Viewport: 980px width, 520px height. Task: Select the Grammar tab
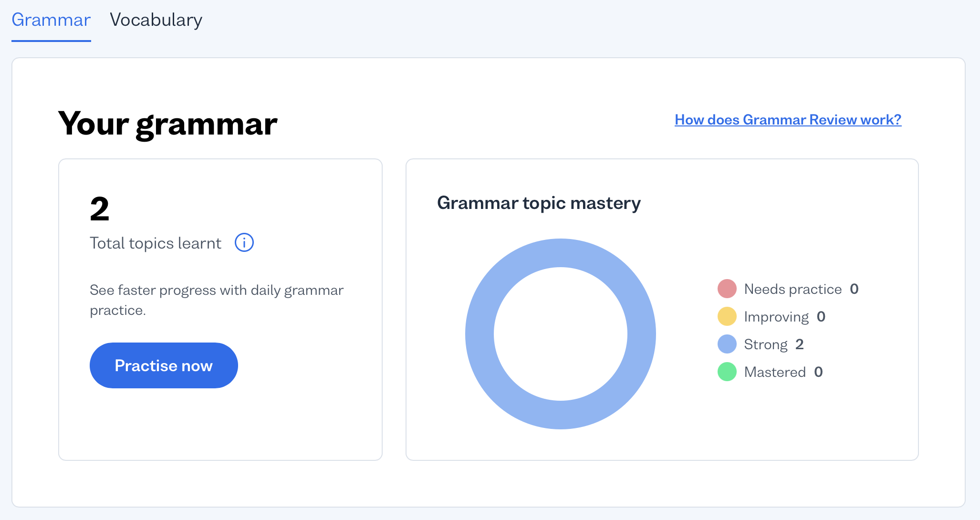coord(51,20)
